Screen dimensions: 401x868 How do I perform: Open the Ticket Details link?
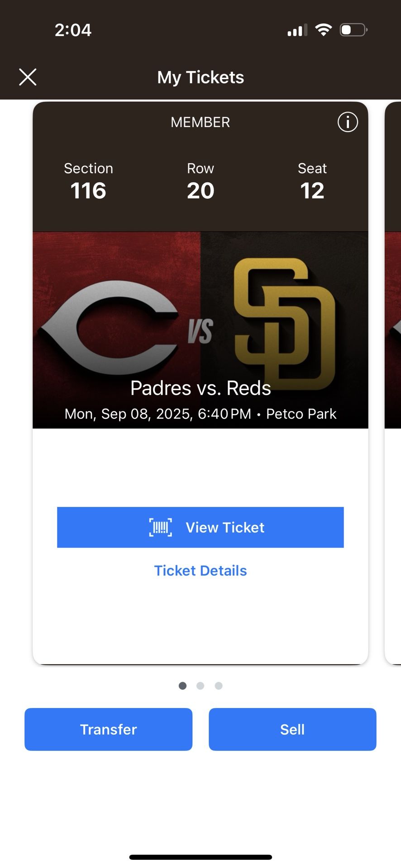pos(200,571)
